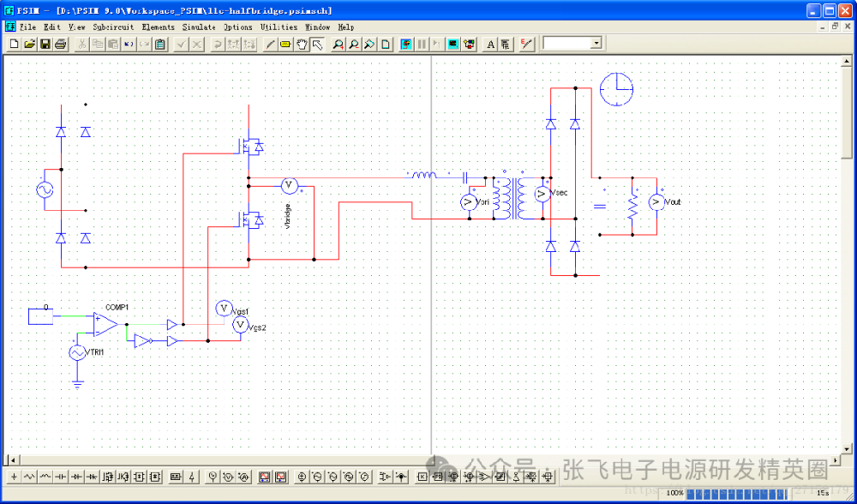
Task: Click the text 'A' tool icon
Action: [x=490, y=45]
